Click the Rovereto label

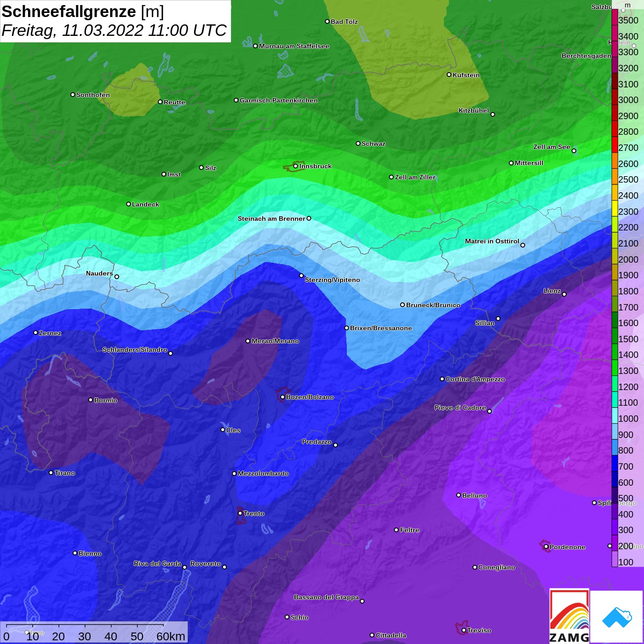(206, 563)
